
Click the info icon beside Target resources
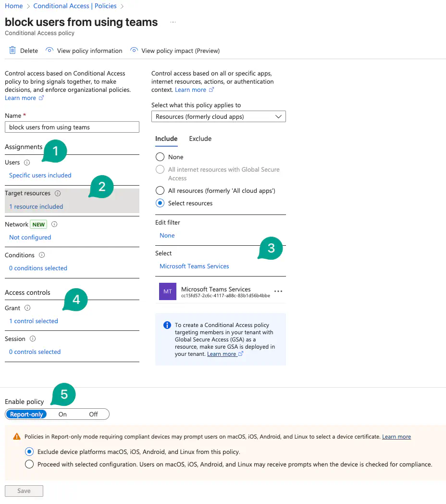[x=58, y=193]
